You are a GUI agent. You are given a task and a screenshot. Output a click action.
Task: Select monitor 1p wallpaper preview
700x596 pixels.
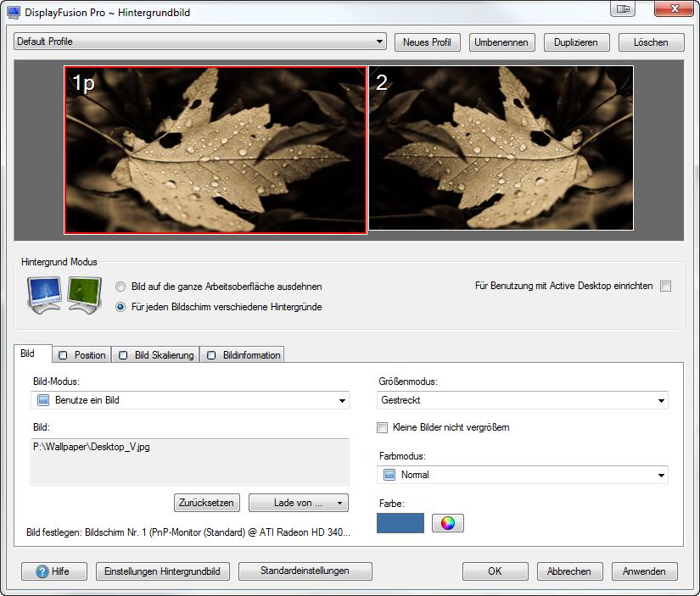click(x=216, y=150)
